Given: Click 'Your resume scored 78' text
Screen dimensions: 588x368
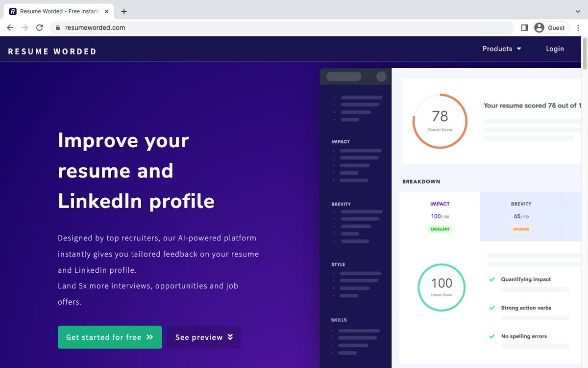Looking at the screenshot, I should coord(533,105).
